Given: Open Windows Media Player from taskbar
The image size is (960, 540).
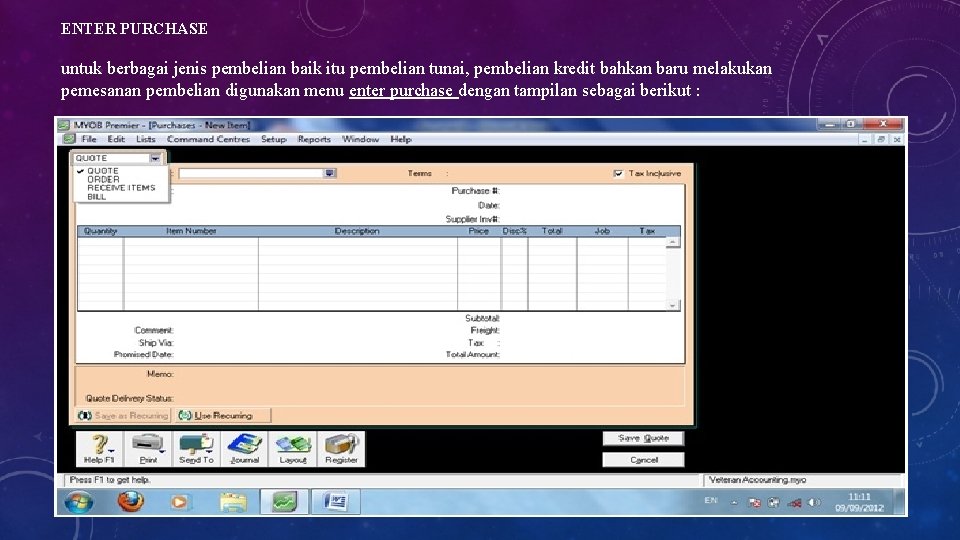Looking at the screenshot, I should (179, 503).
